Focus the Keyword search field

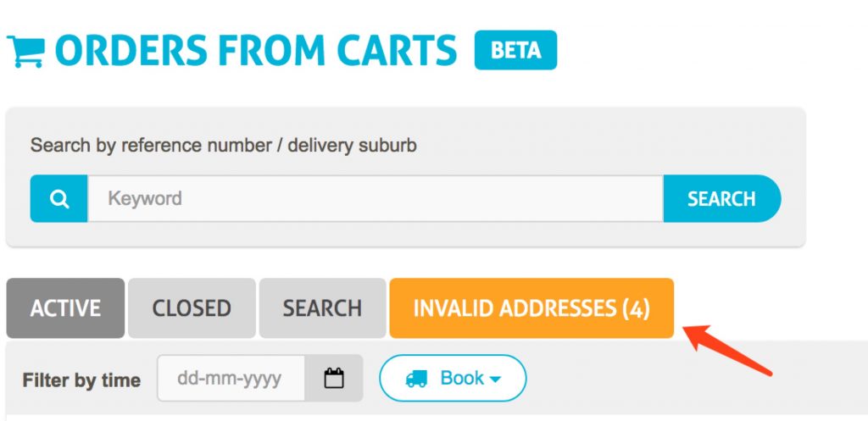pos(376,198)
